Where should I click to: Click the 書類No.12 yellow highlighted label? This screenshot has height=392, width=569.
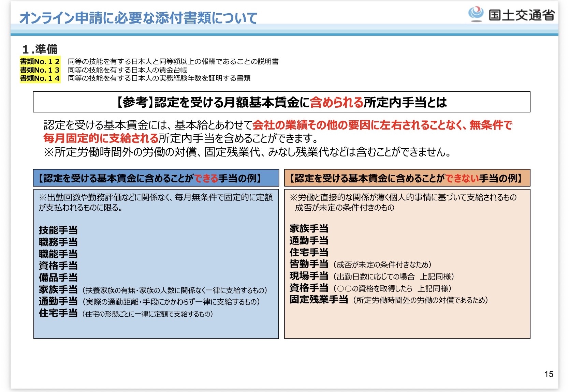(40, 61)
